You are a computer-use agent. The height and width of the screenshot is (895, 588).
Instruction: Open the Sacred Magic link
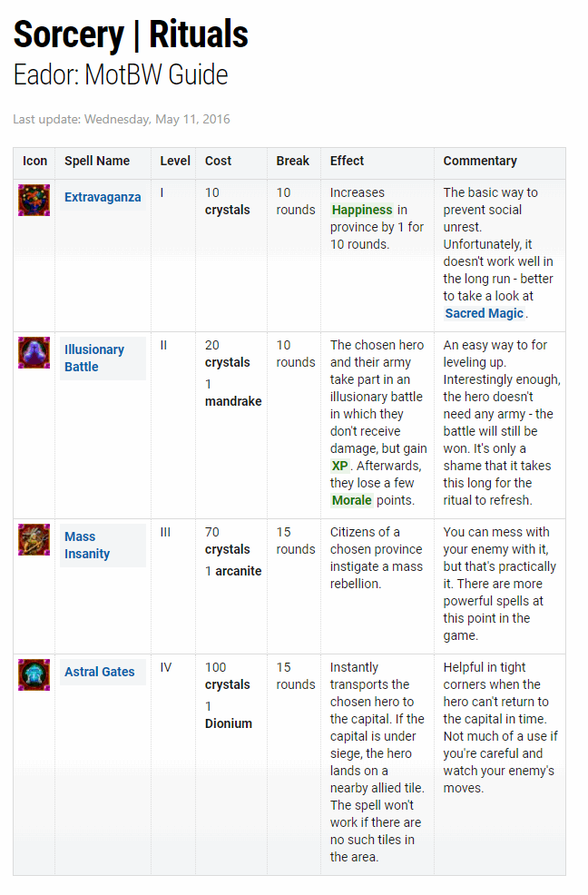pyautogui.click(x=485, y=313)
